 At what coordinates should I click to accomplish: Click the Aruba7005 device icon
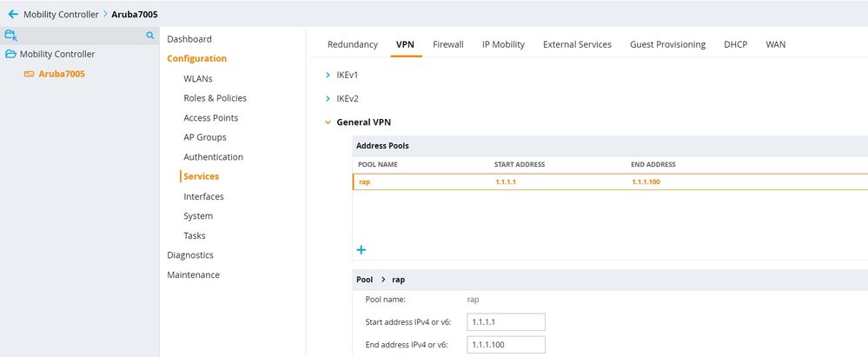pos(29,74)
